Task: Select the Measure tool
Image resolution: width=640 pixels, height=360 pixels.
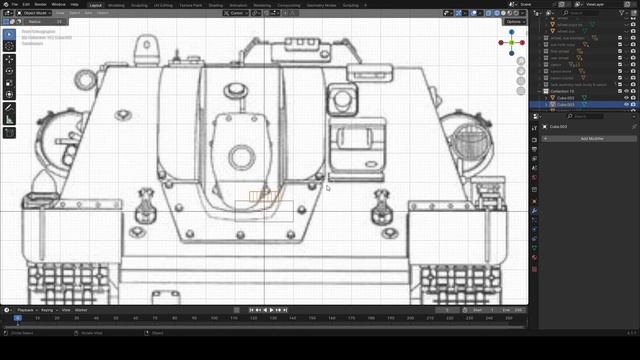Action: 9,120
